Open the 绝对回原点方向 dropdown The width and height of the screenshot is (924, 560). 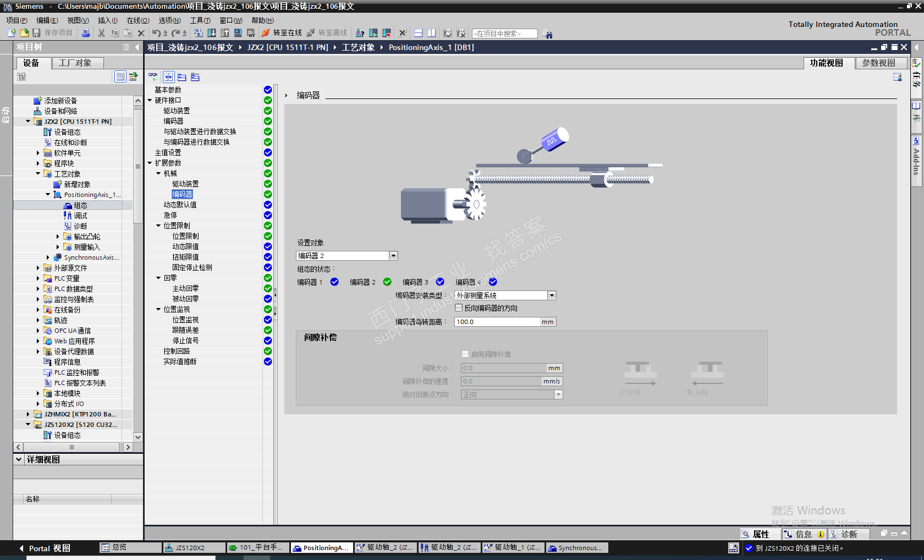558,394
